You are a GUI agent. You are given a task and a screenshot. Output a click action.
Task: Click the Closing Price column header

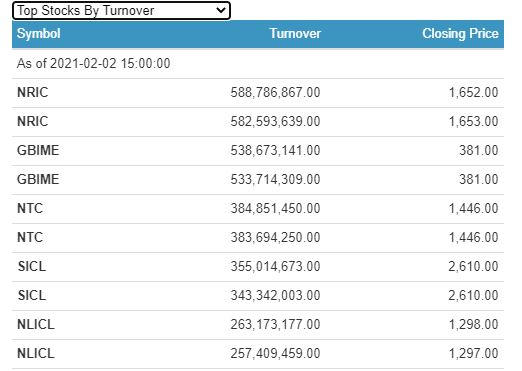coord(460,33)
